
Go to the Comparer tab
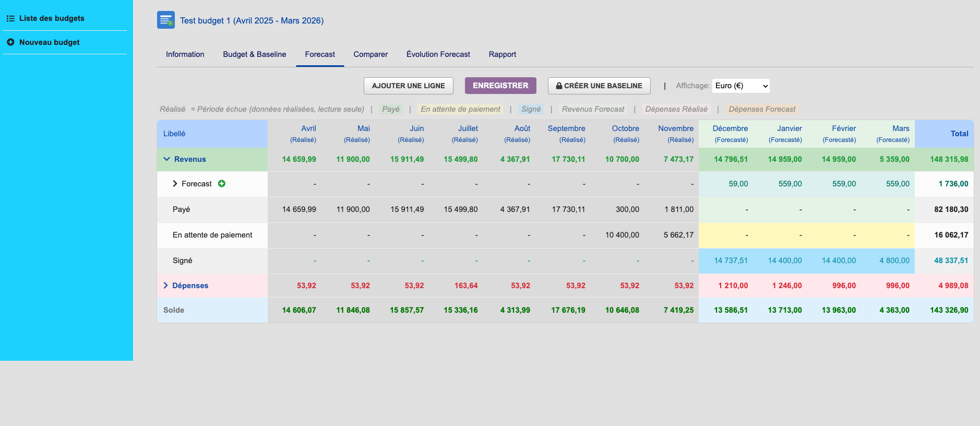(371, 54)
